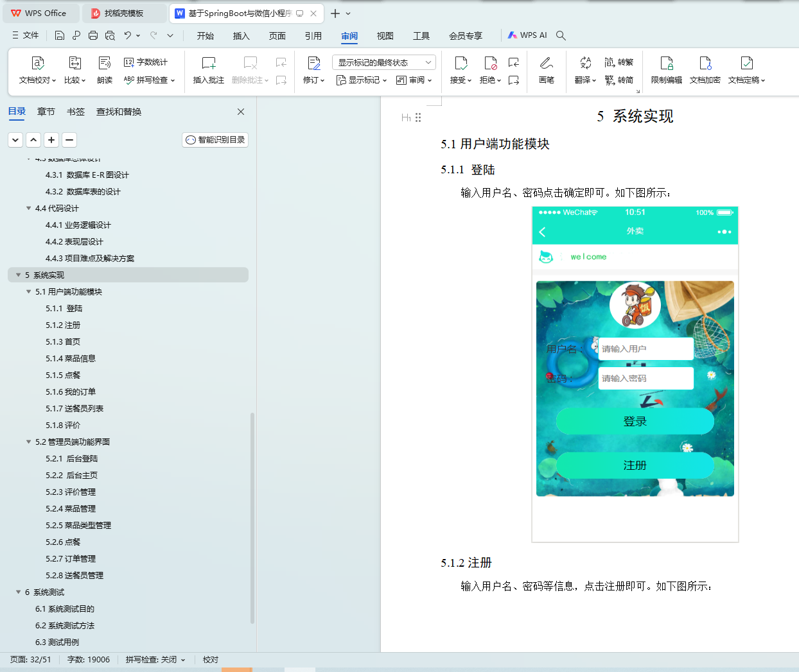The image size is (799, 672).
Task: Collapse the 6 系统测试 outline node
Action: (18, 592)
